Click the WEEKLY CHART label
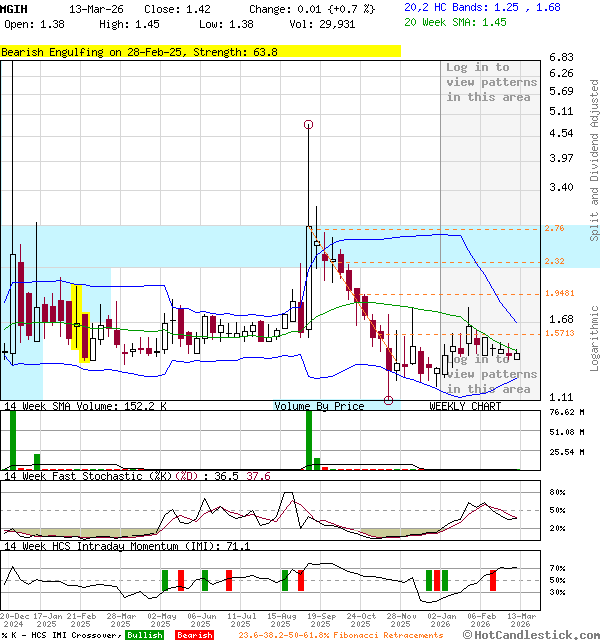 465,406
